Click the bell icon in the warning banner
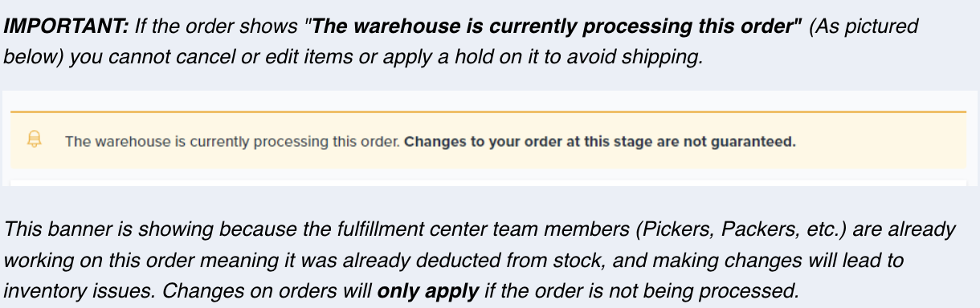 pyautogui.click(x=35, y=140)
